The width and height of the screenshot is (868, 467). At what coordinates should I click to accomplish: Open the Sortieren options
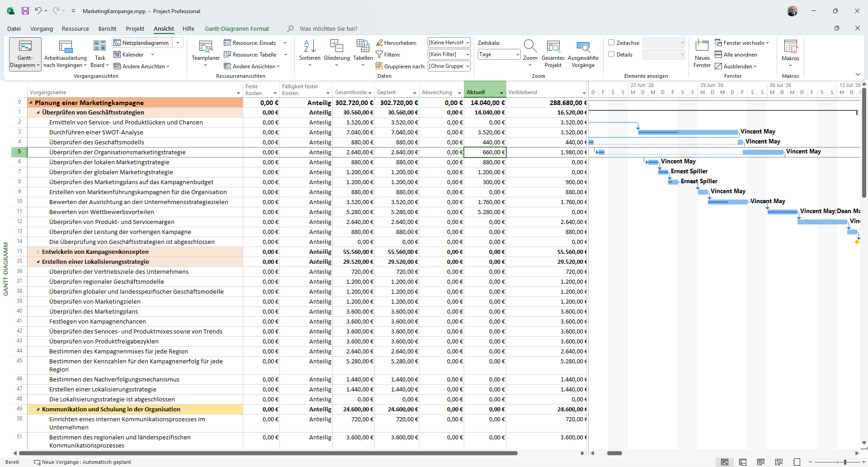310,54
